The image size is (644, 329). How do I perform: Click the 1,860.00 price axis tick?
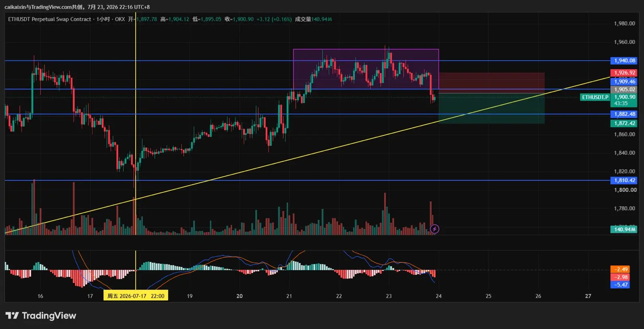624,134
